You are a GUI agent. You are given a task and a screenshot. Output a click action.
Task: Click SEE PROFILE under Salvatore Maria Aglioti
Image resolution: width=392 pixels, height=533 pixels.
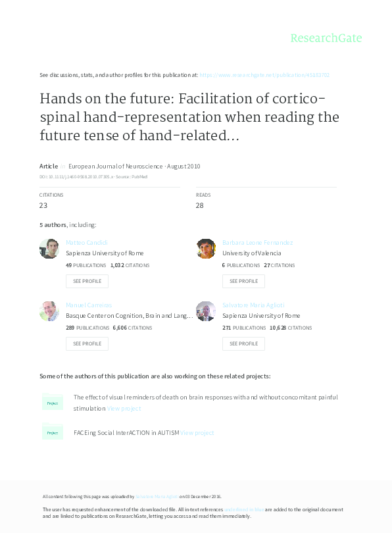(243, 343)
